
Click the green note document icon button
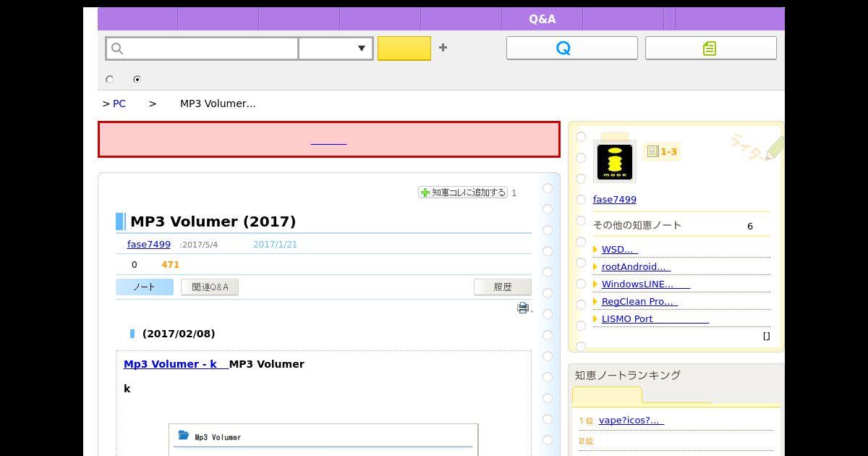tap(710, 48)
